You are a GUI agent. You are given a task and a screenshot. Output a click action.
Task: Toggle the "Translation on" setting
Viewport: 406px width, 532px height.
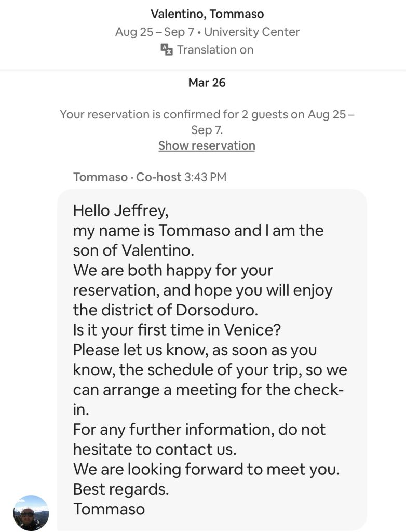215,50
